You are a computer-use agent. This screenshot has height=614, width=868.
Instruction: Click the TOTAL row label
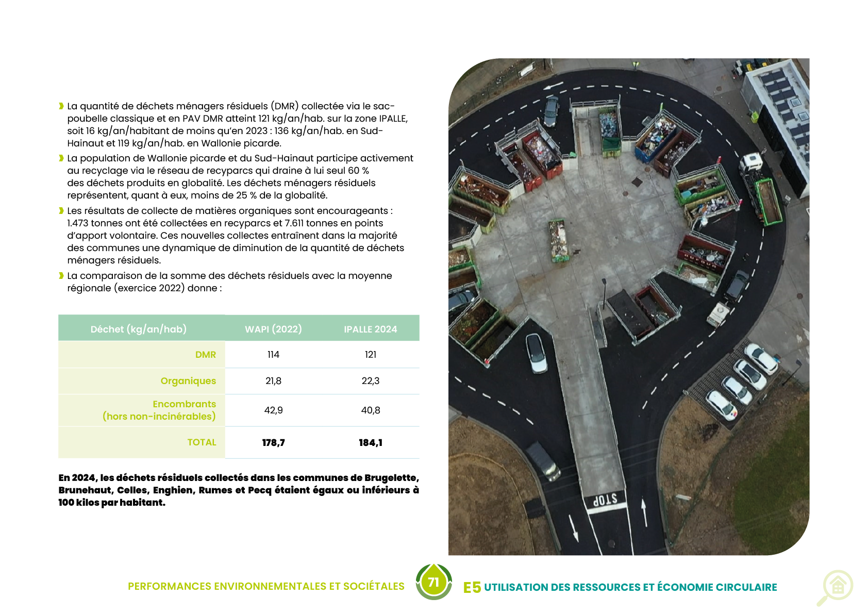tap(202, 442)
